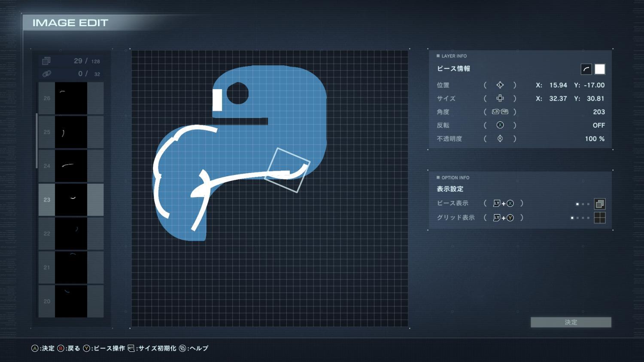Select layer 22 thumbnail
Screen dimensions: 644x362
click(71, 234)
